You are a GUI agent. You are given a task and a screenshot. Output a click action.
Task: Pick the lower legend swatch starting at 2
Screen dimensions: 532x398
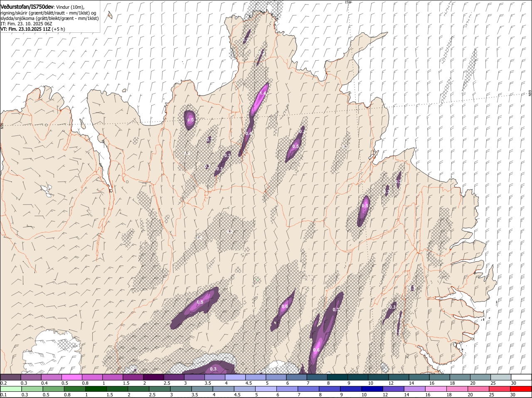tap(138, 389)
